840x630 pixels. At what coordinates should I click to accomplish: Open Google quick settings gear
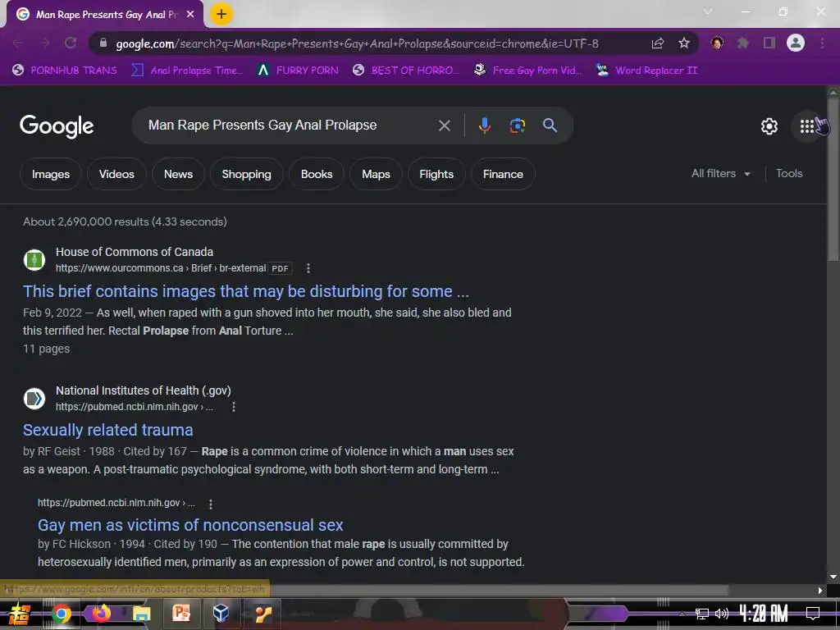pyautogui.click(x=769, y=126)
